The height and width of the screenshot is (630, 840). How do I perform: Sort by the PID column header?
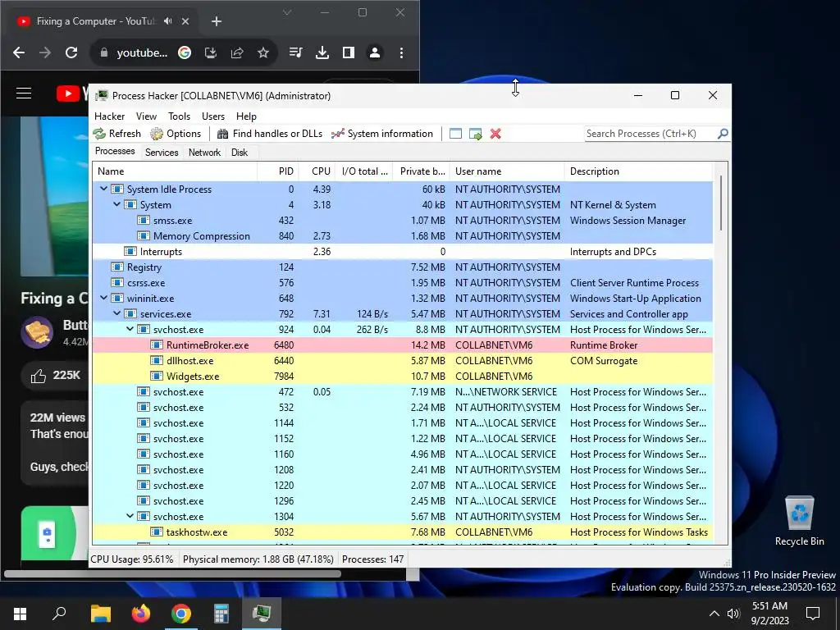tap(278, 171)
